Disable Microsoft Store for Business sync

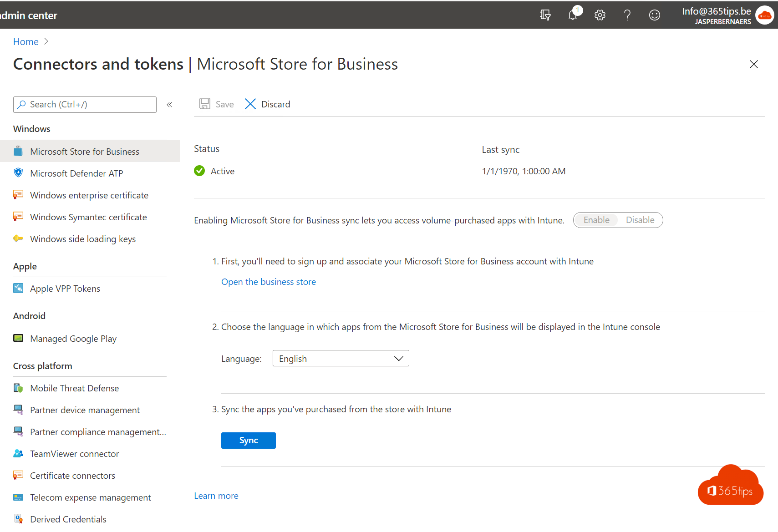click(x=640, y=220)
